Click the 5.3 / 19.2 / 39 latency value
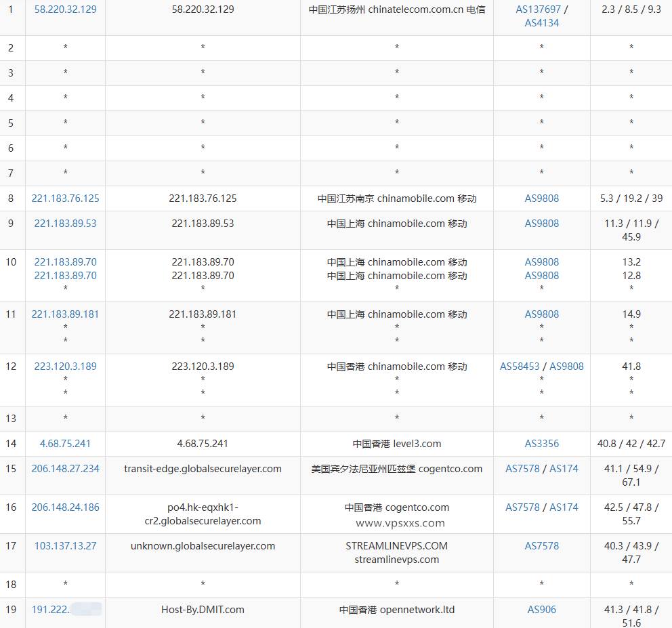Image resolution: width=672 pixels, height=628 pixels. [631, 198]
